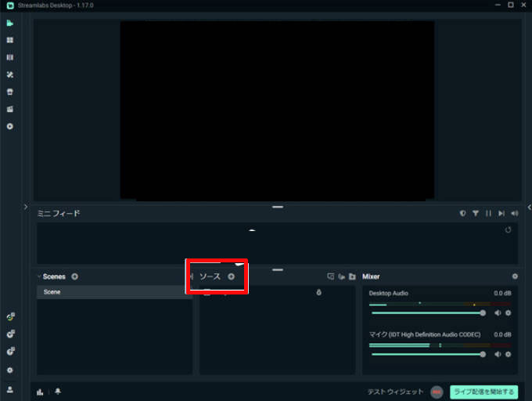Open the マイク audio source settings gear
Image resolution: width=532 pixels, height=401 pixels.
509,354
